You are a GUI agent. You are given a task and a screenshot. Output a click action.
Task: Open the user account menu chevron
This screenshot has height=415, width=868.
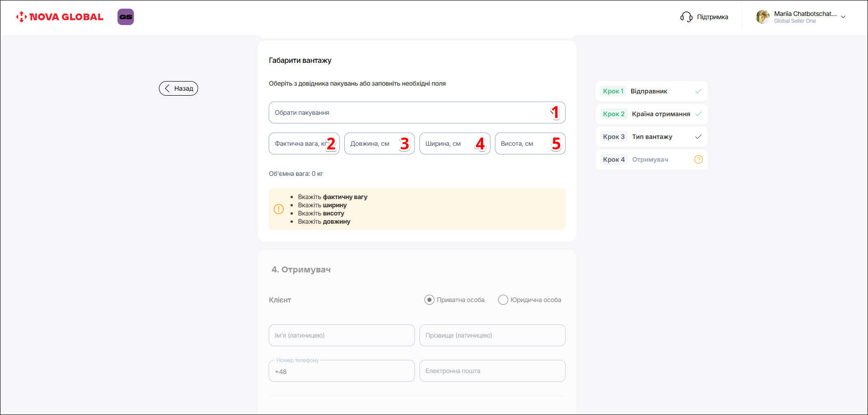pos(843,17)
